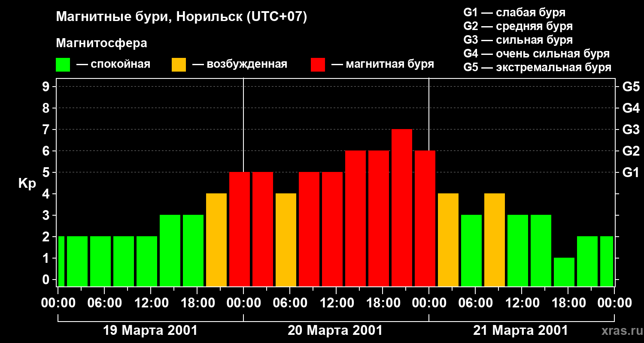Click the title 'Магнитные бури, Норильск (UTC+07)'

click(x=182, y=17)
